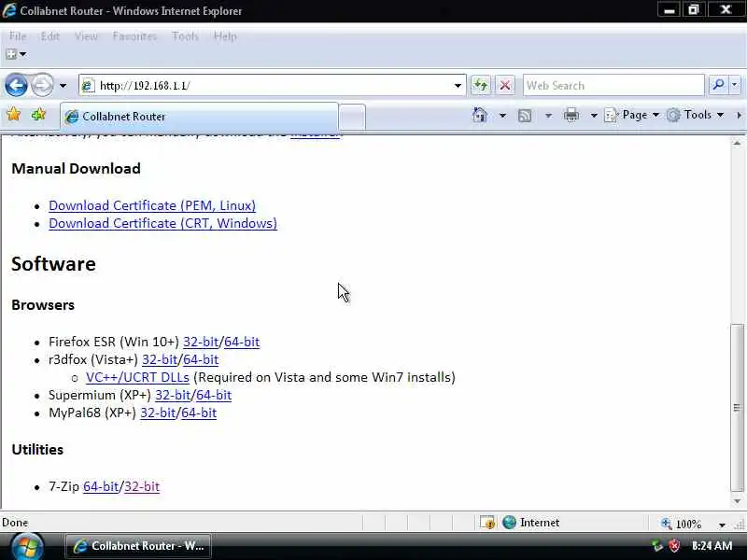Image resolution: width=747 pixels, height=560 pixels.
Task: Expand the Feeds dropdown arrow
Action: pos(548,116)
